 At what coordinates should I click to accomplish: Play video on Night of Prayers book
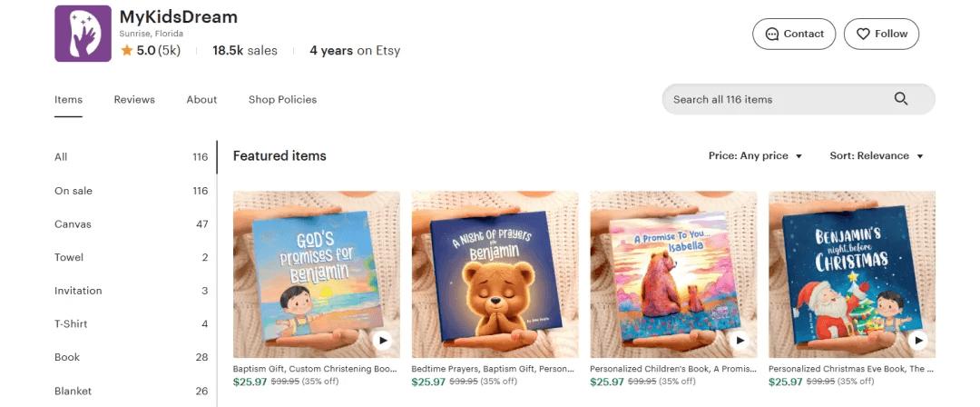point(562,341)
